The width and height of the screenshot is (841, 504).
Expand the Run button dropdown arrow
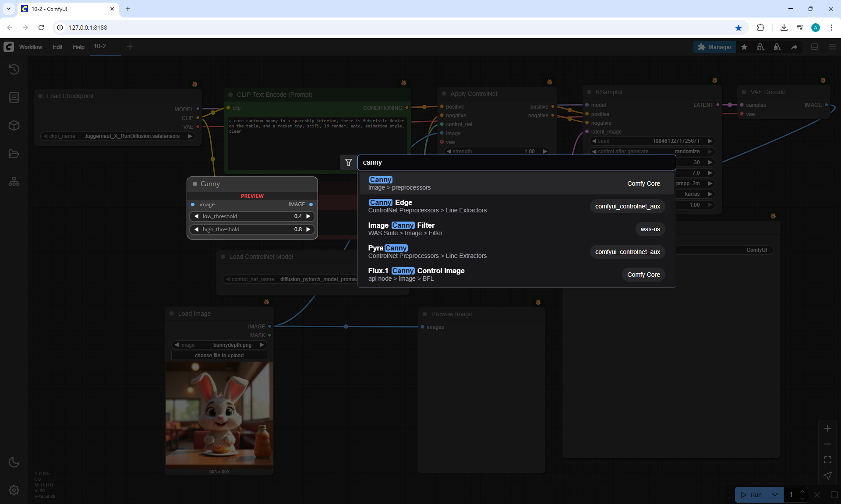pyautogui.click(x=775, y=495)
